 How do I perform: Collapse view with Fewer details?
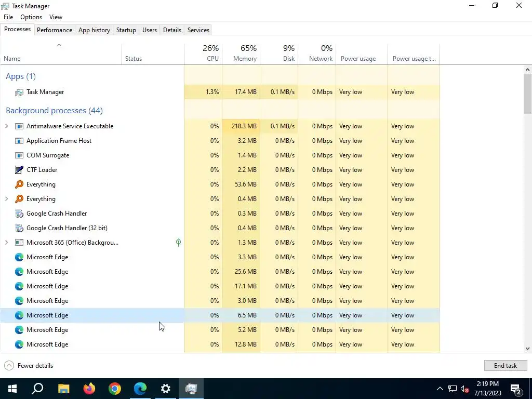[x=29, y=366]
